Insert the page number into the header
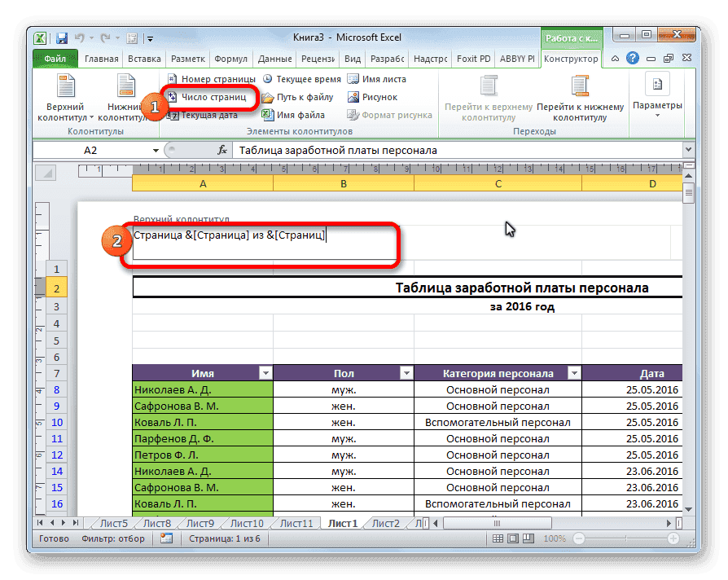The width and height of the screenshot is (728, 580). 218,78
